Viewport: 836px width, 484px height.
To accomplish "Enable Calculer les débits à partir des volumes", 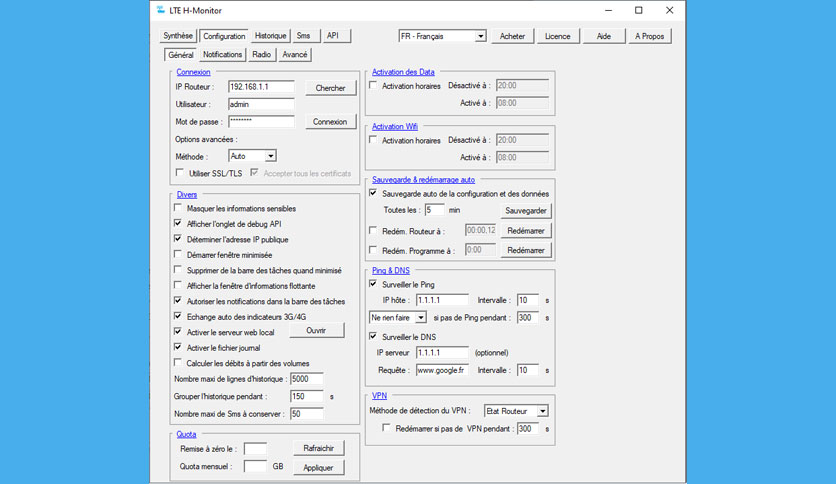I will (178, 362).
